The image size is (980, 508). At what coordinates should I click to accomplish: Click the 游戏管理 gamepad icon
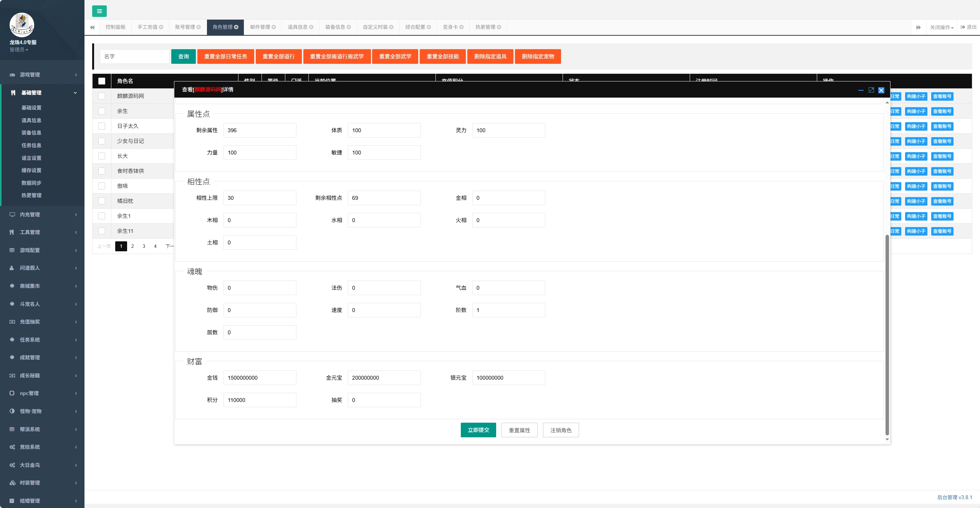(x=12, y=75)
